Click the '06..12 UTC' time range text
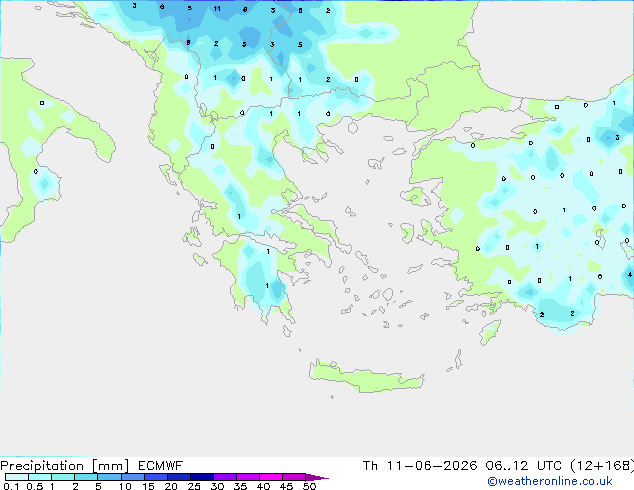The height and width of the screenshot is (490, 634). pyautogui.click(x=523, y=465)
